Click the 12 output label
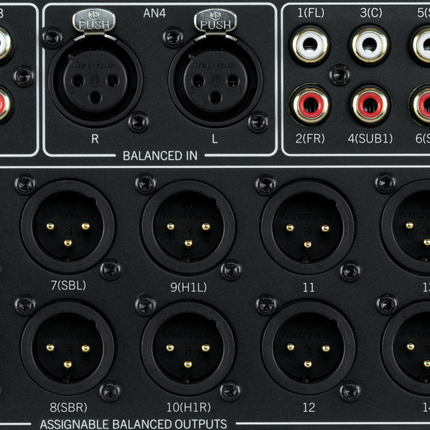Viewport: 430px width, 430px height. pyautogui.click(x=309, y=407)
